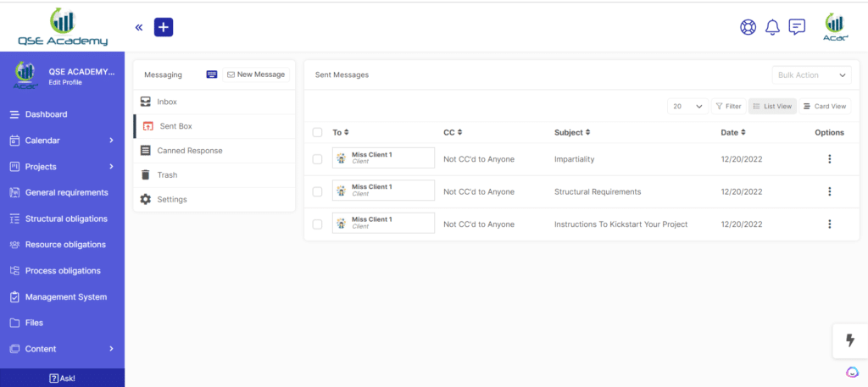Sort messages by Date column
The height and width of the screenshot is (387, 868).
[733, 133]
